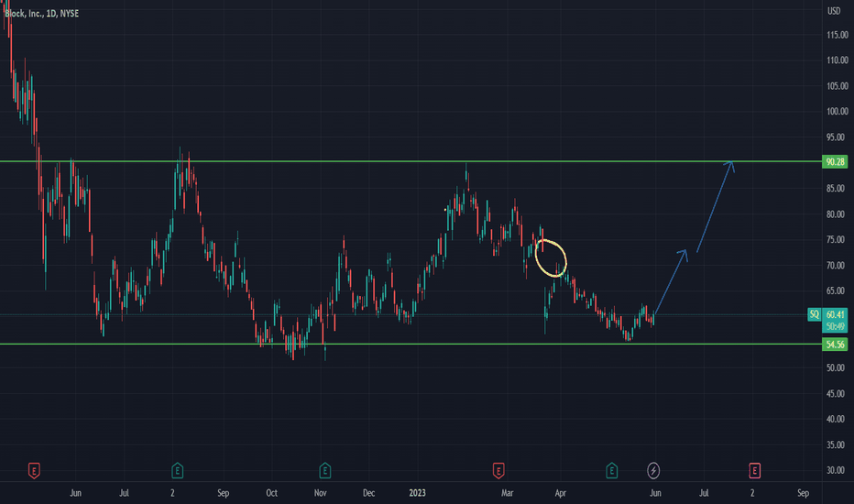The height and width of the screenshot is (504, 854).
Task: Click the SQ ticker badge on the price axis
Action: [815, 314]
